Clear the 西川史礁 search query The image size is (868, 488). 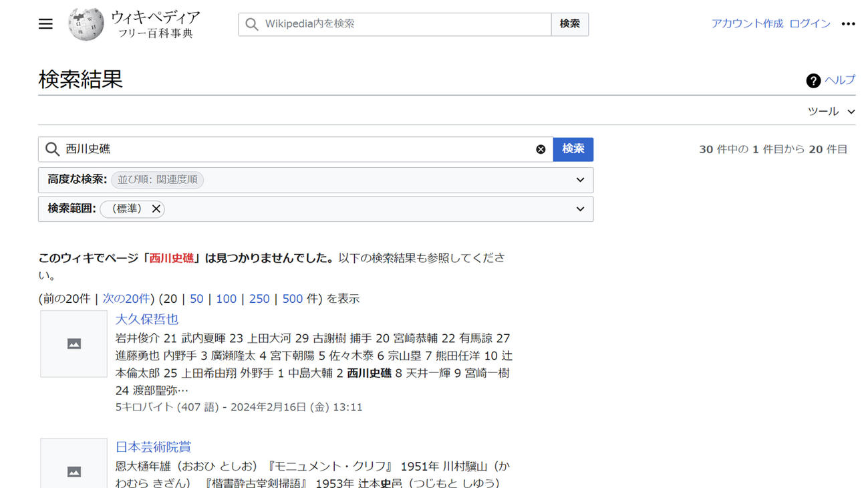click(x=541, y=149)
